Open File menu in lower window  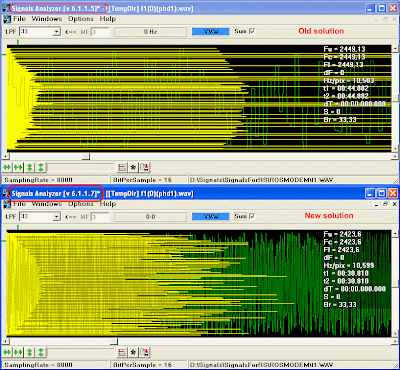tap(19, 204)
